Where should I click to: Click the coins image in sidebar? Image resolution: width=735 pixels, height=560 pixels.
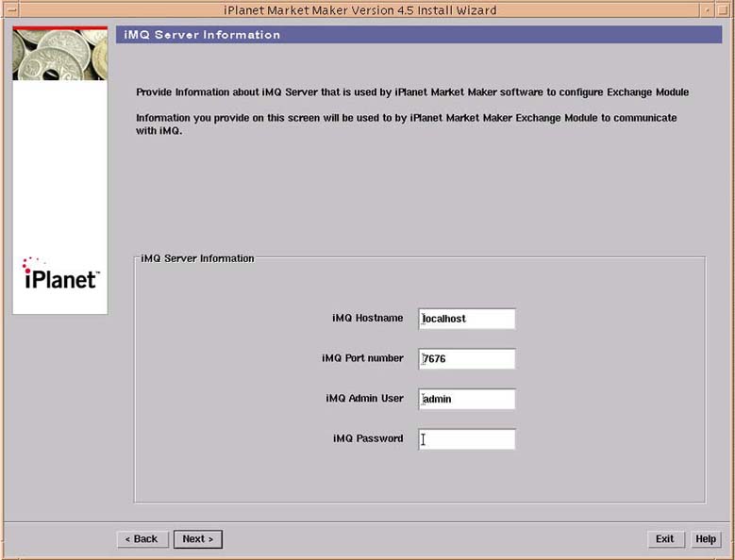coord(60,55)
